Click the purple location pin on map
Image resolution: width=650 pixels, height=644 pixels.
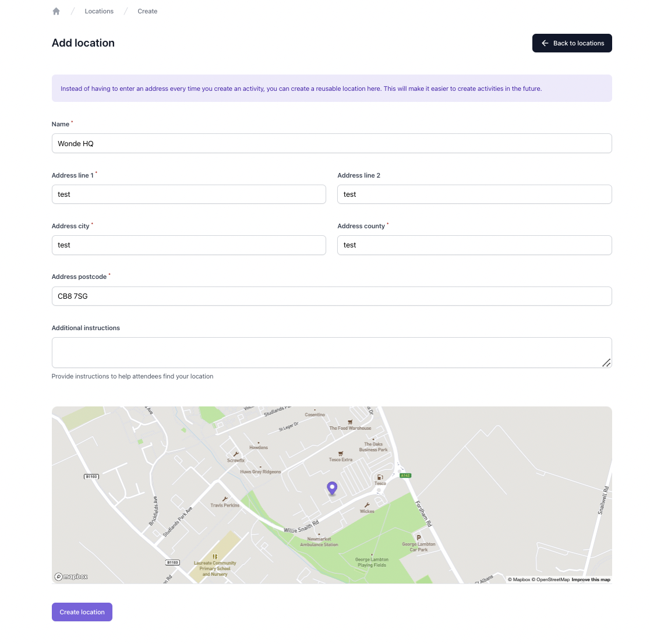tap(332, 488)
